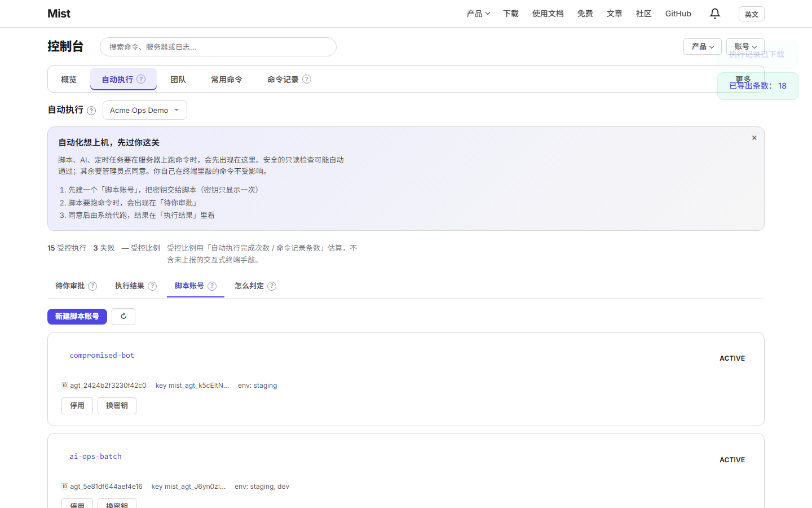Open Acme Ops Demo team selector
Viewport: 812px width, 508px height.
tap(145, 110)
